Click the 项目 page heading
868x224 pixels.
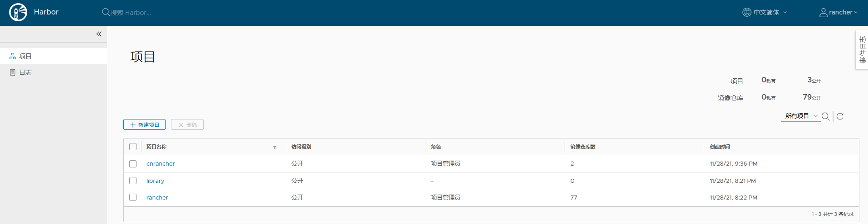pos(142,57)
